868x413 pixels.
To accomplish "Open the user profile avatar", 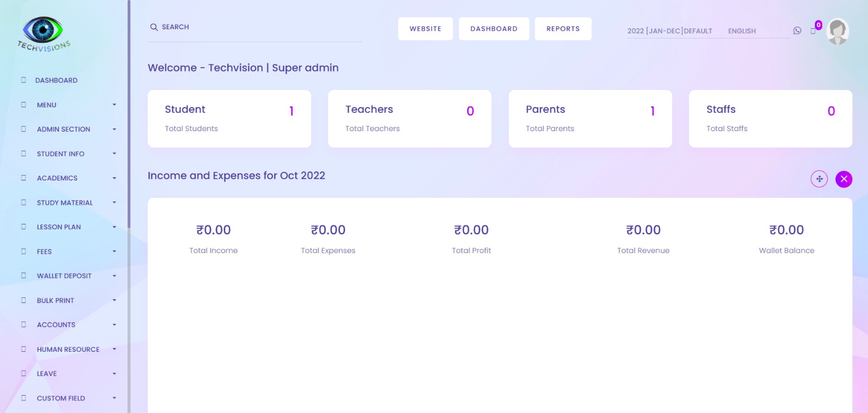I will pyautogui.click(x=838, y=31).
